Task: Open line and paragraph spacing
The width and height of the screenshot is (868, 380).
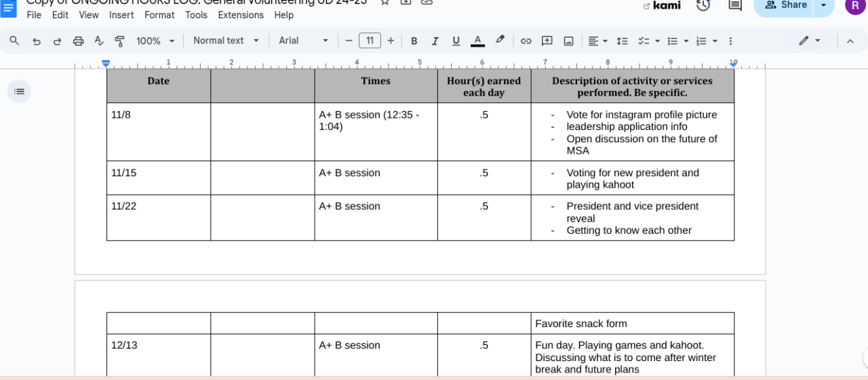Action: point(622,41)
